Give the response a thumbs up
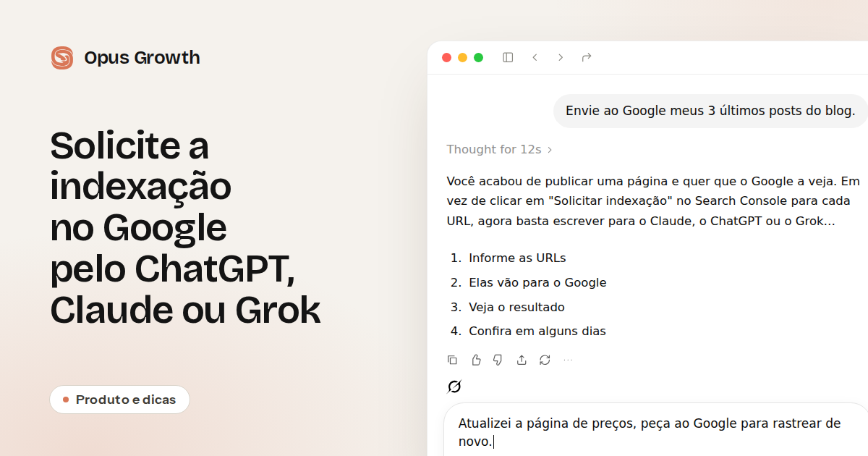Viewport: 868px width, 456px height. (476, 360)
